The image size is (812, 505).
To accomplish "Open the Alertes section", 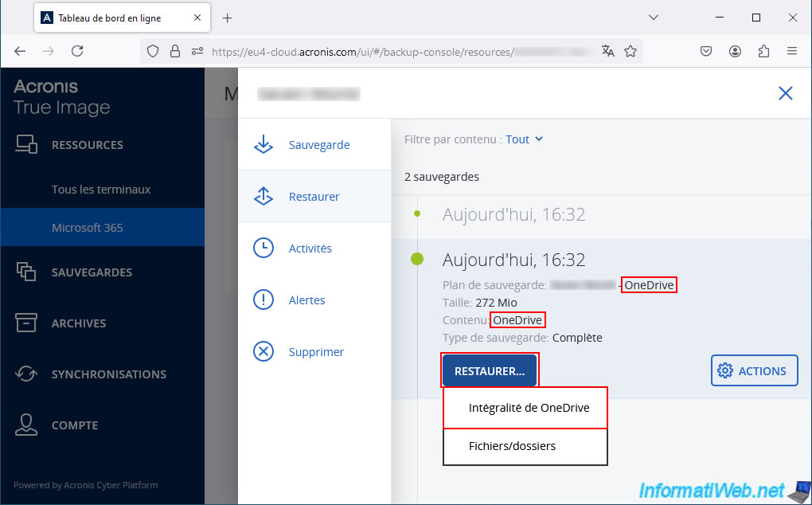I will 314,299.
